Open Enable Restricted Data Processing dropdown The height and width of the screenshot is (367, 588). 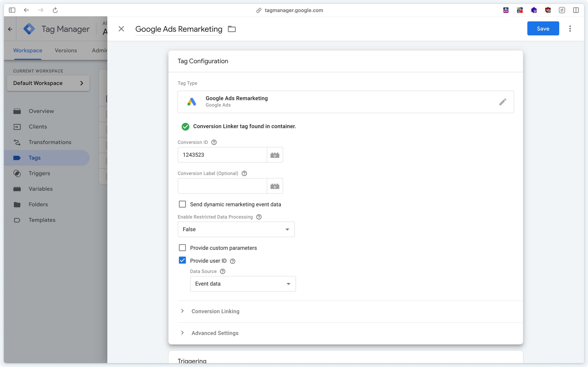coord(236,229)
